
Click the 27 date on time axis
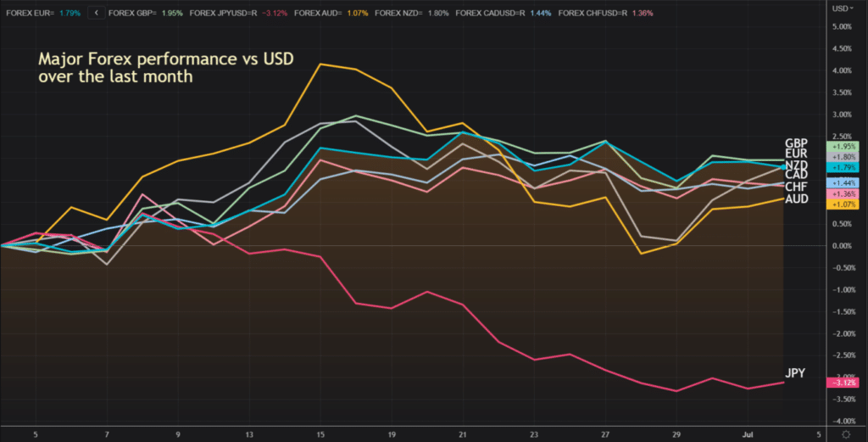click(605, 435)
